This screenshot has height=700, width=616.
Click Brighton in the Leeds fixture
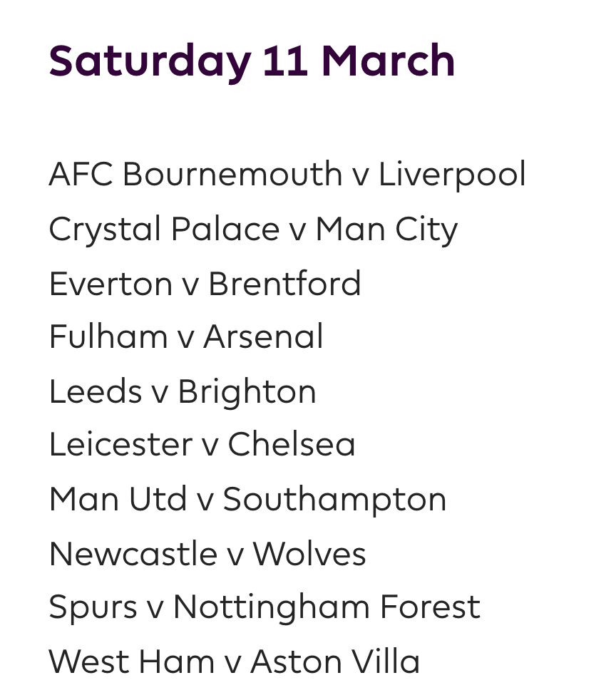(x=247, y=391)
